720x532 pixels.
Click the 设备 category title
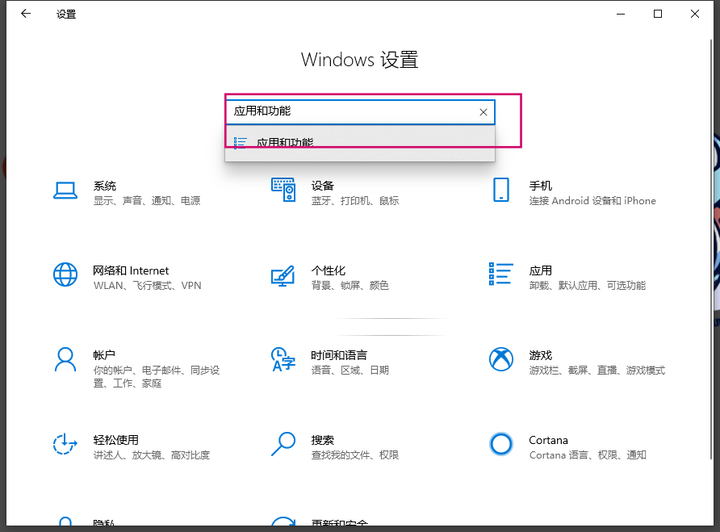click(x=322, y=186)
